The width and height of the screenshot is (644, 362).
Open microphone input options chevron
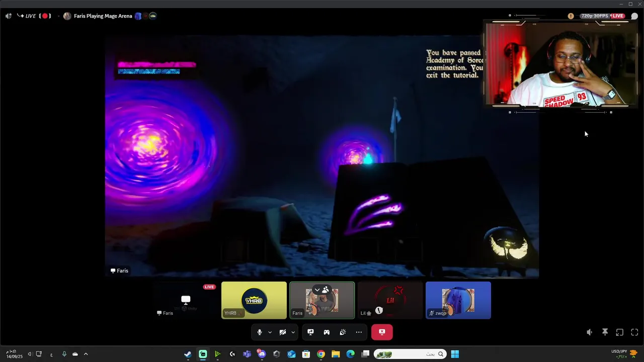coord(270,332)
